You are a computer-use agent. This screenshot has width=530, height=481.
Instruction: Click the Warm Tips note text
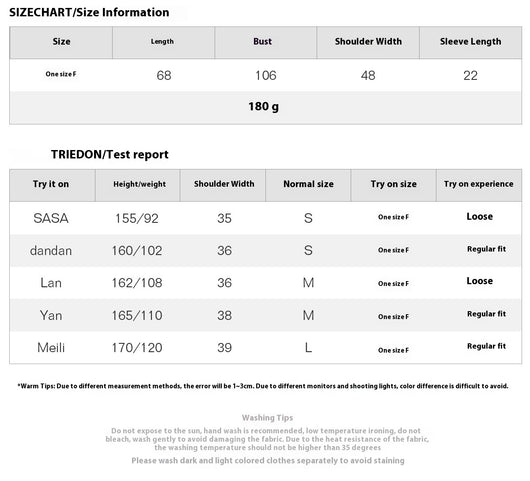coord(263,386)
